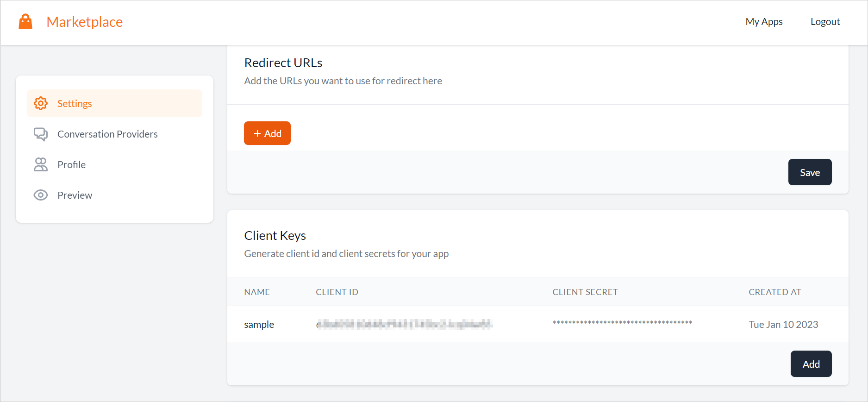
Task: Click the Preview eye icon
Action: (41, 195)
